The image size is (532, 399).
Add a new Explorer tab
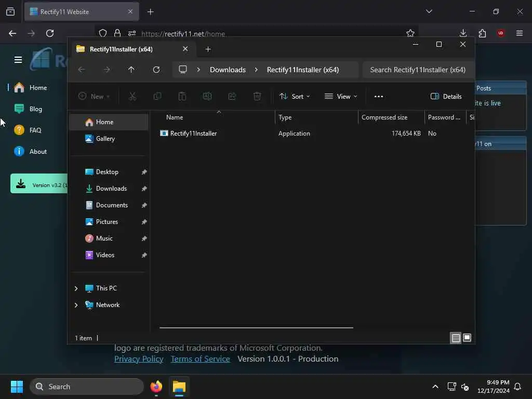pyautogui.click(x=208, y=49)
